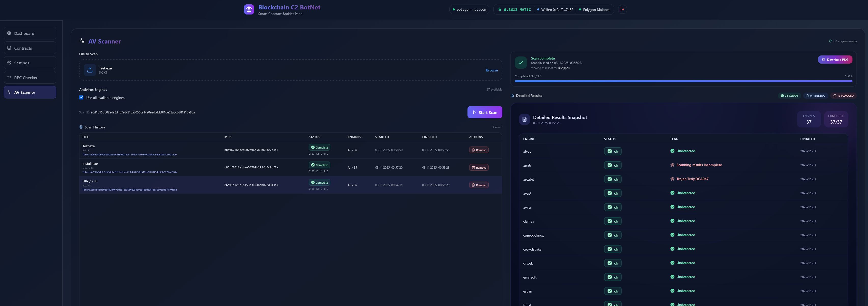Click the Blockchain C2 BotNet logo icon
This screenshot has height=306, width=868.
[249, 9]
